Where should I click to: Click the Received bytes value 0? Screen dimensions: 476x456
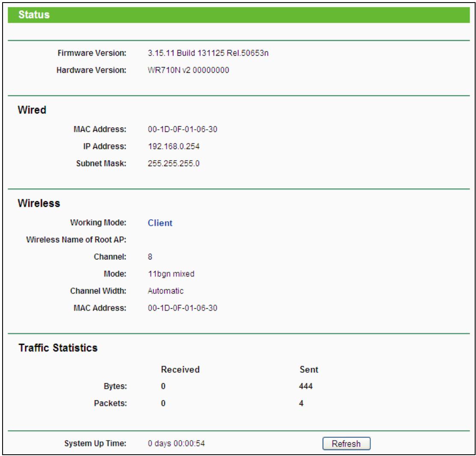tap(164, 386)
